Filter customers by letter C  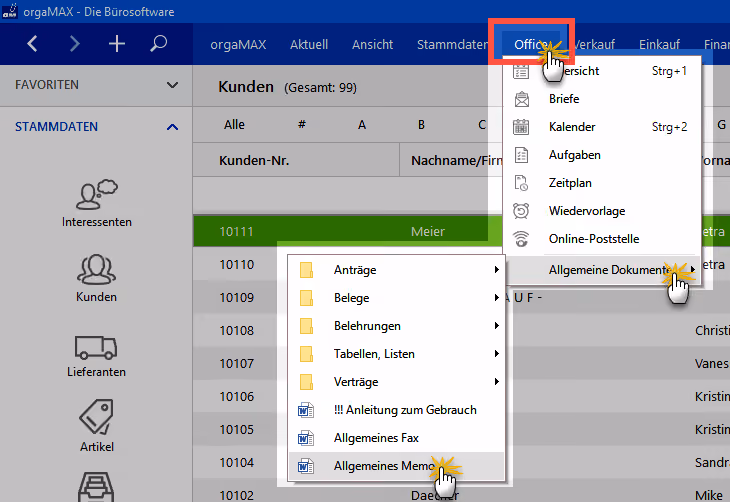[482, 125]
